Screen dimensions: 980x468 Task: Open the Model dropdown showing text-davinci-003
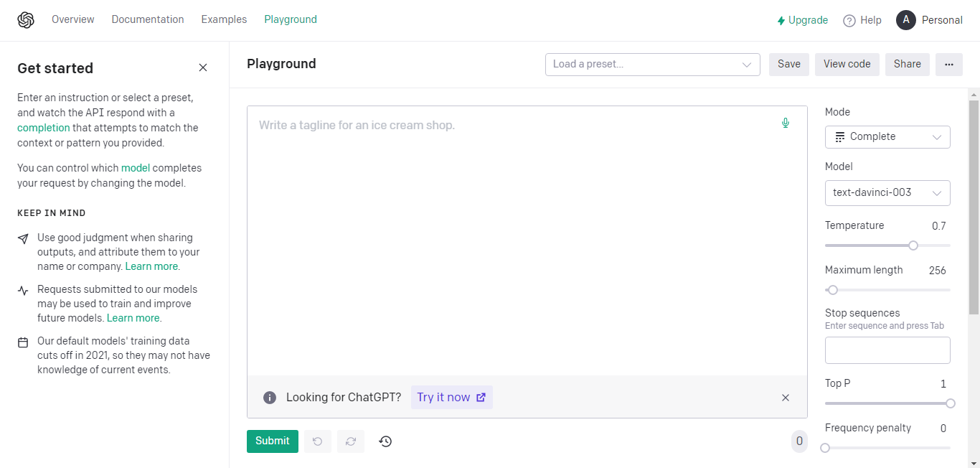click(887, 193)
